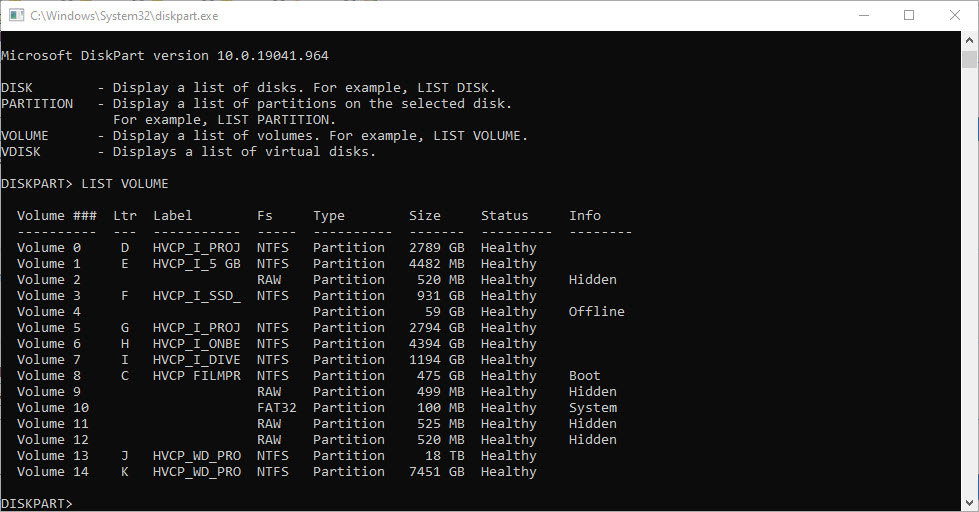Click the size value '4482 MB'
The height and width of the screenshot is (512, 979).
[436, 263]
